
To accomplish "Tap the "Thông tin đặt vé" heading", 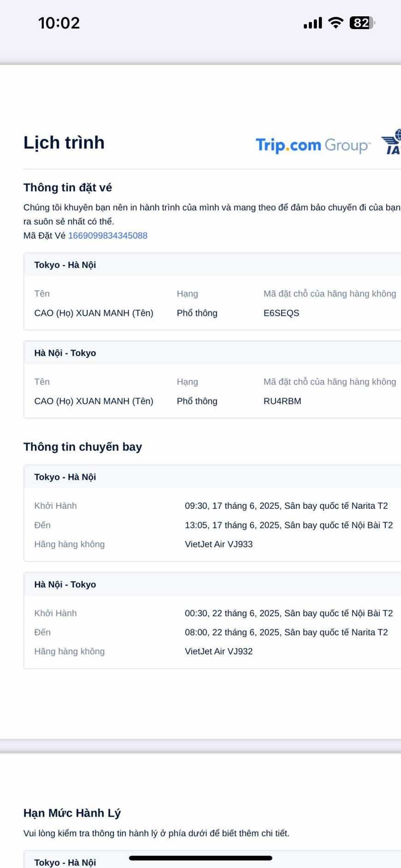I will tap(68, 188).
